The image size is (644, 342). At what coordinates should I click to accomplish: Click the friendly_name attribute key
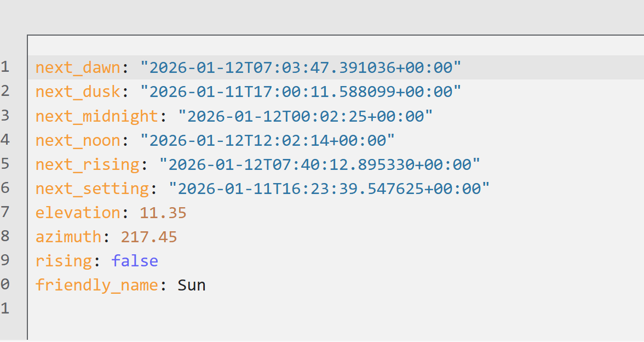pyautogui.click(x=96, y=285)
